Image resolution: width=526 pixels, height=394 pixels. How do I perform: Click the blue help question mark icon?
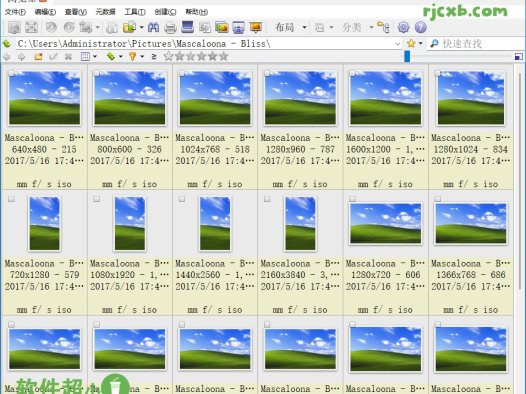click(x=421, y=27)
